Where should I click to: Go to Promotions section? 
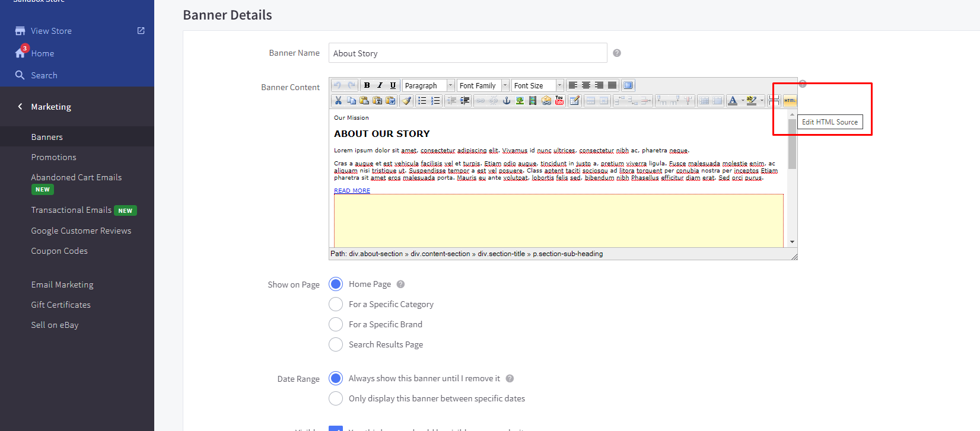[x=54, y=157]
